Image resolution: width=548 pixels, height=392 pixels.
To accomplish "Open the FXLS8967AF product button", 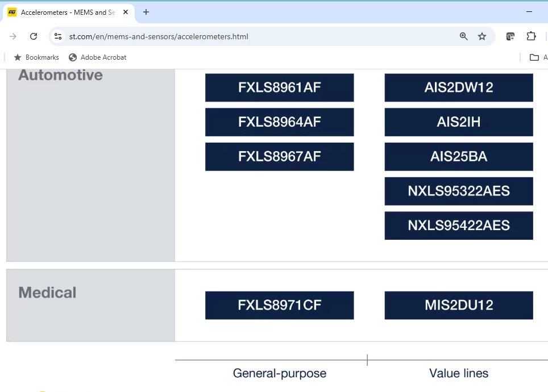I will tap(279, 157).
